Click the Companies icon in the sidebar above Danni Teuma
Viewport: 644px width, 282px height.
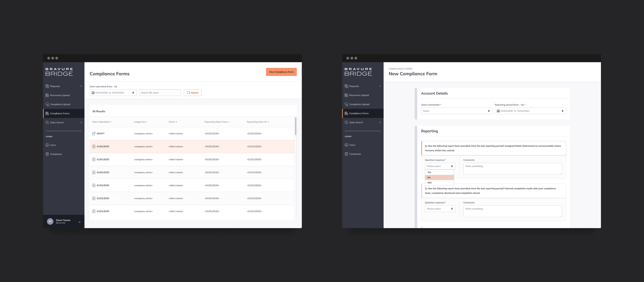tap(47, 154)
